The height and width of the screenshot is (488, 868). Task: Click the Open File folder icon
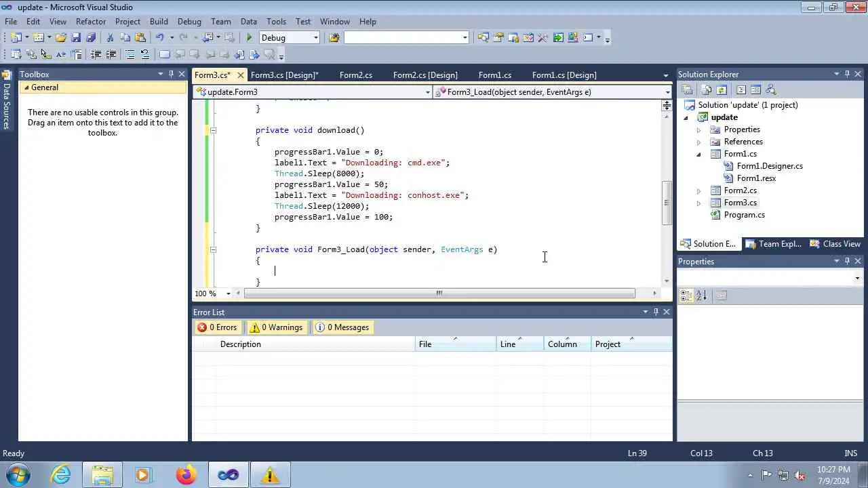pos(61,38)
